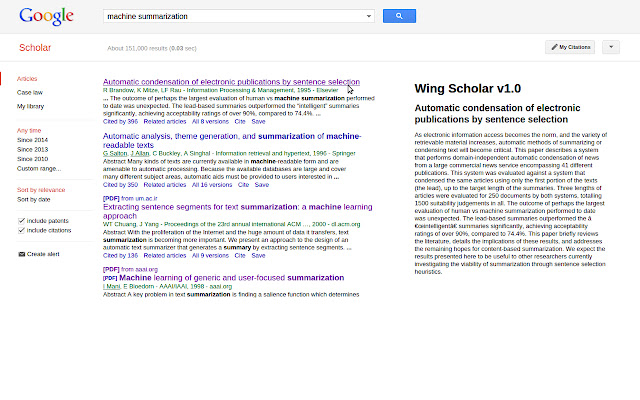Open 'Automatic condensation of electronic publications' result

coord(231,82)
